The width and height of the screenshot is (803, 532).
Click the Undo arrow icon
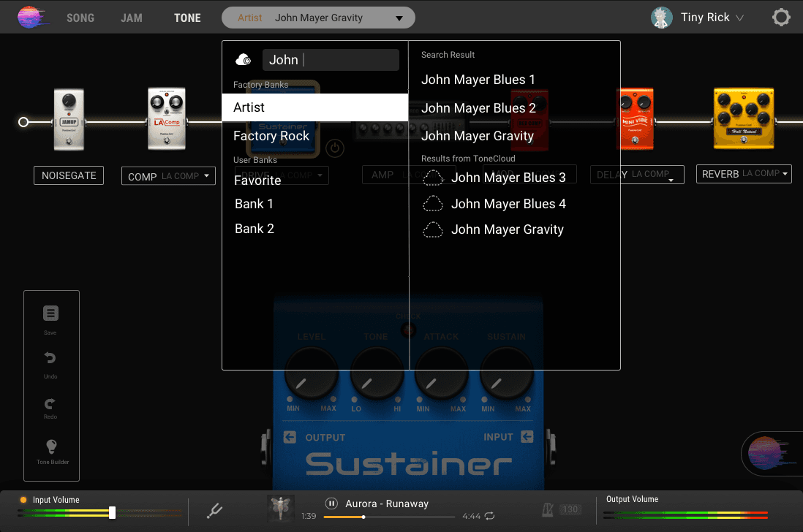point(50,357)
